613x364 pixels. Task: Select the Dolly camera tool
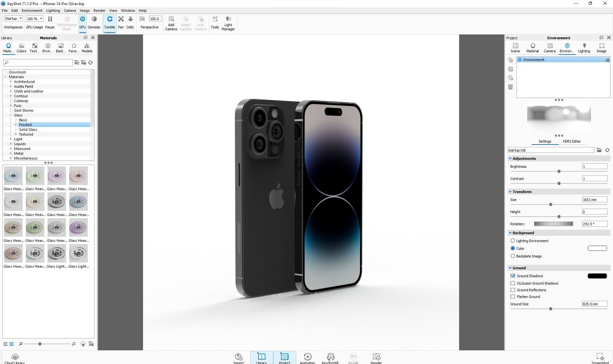coord(130,22)
